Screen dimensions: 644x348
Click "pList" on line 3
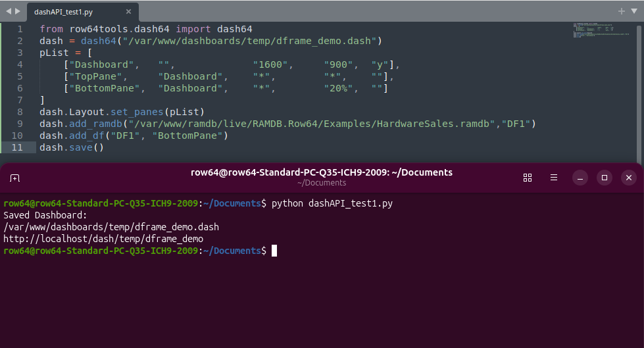pyautogui.click(x=54, y=53)
